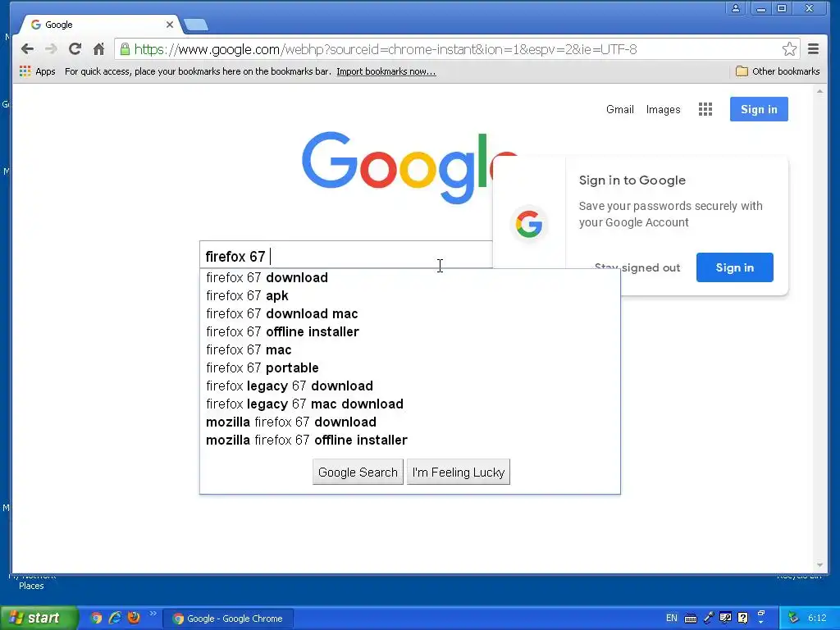Click the green padlock security icon
The width and height of the screenshot is (840, 630).
click(x=125, y=49)
